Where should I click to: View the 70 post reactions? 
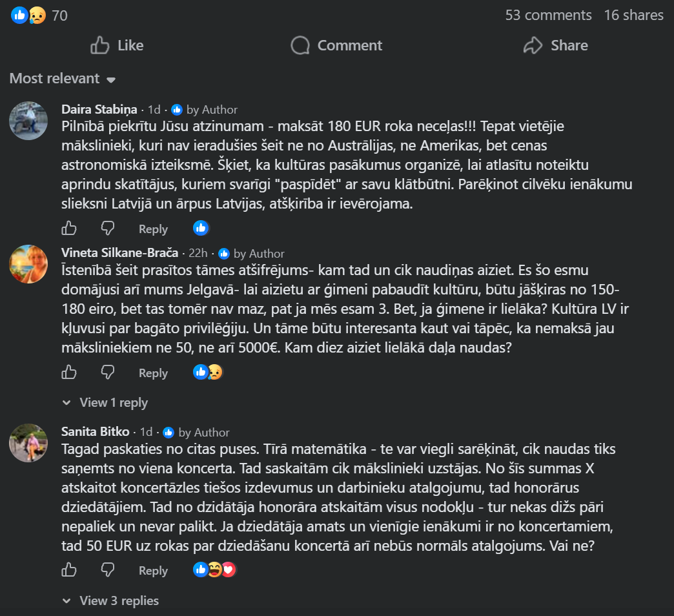point(39,15)
